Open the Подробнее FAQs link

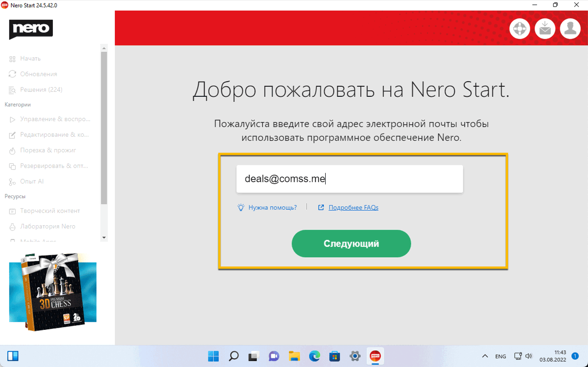click(353, 208)
